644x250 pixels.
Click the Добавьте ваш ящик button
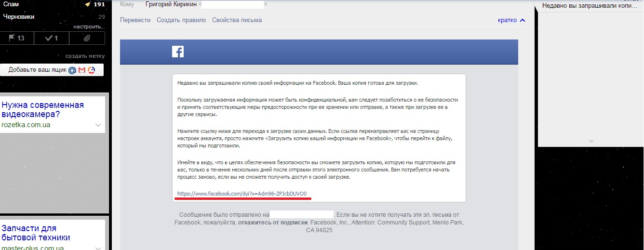click(x=52, y=70)
